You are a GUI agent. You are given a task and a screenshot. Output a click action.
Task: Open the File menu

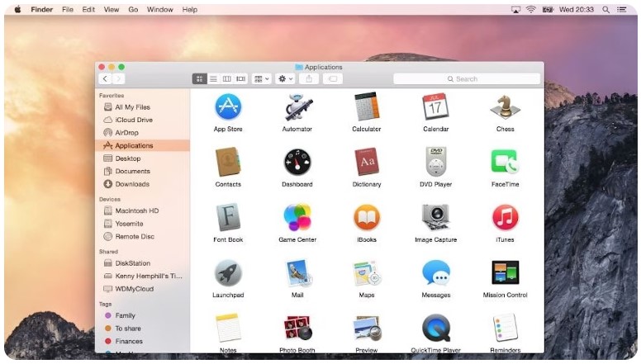(x=68, y=9)
